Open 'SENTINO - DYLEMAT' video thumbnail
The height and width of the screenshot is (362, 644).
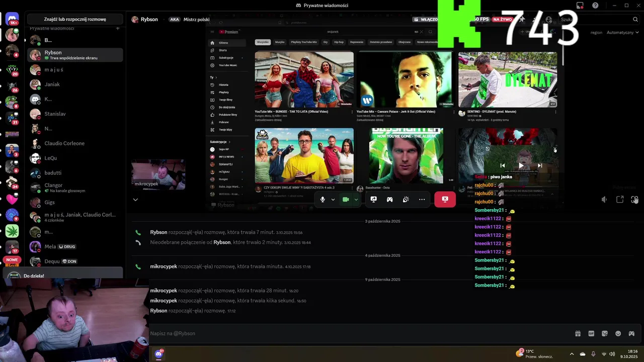(x=508, y=79)
